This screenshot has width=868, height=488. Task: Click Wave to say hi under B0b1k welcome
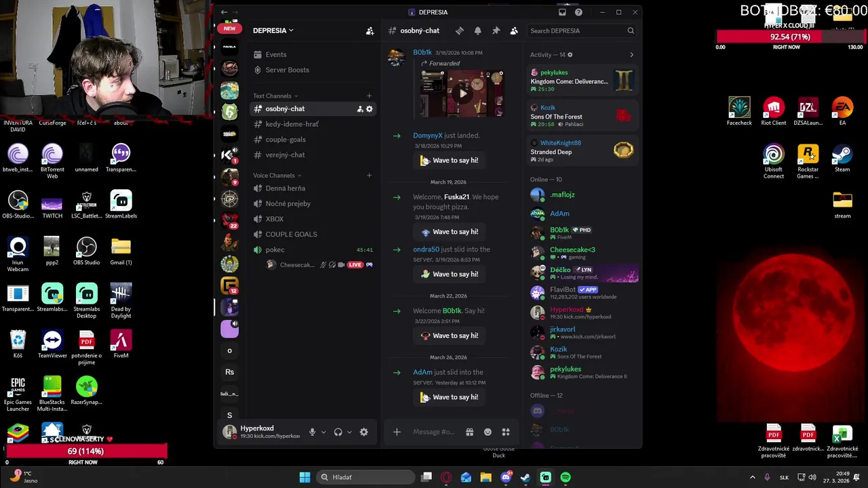(x=449, y=335)
